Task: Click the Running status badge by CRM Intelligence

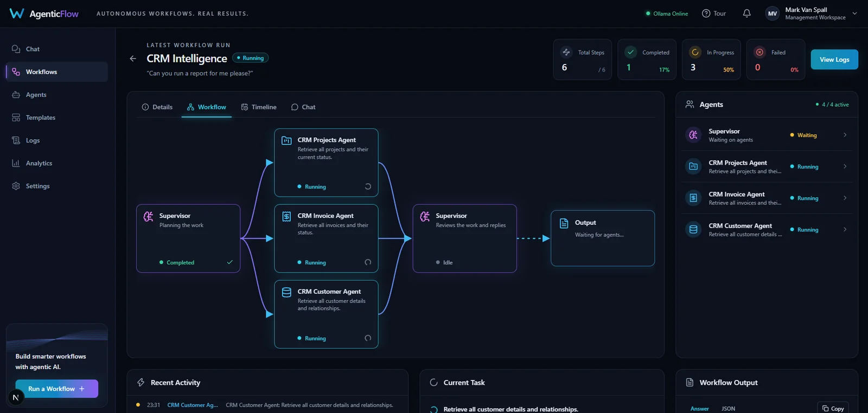Action: click(251, 58)
